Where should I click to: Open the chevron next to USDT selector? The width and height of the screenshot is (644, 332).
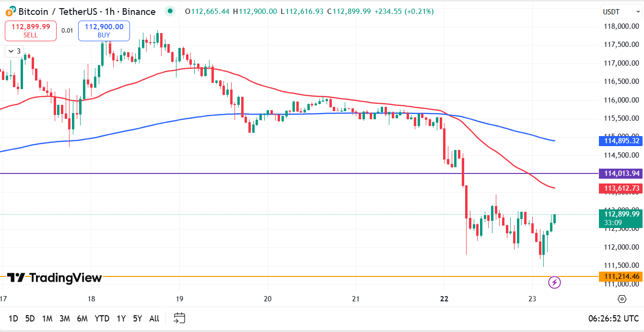(x=637, y=11)
